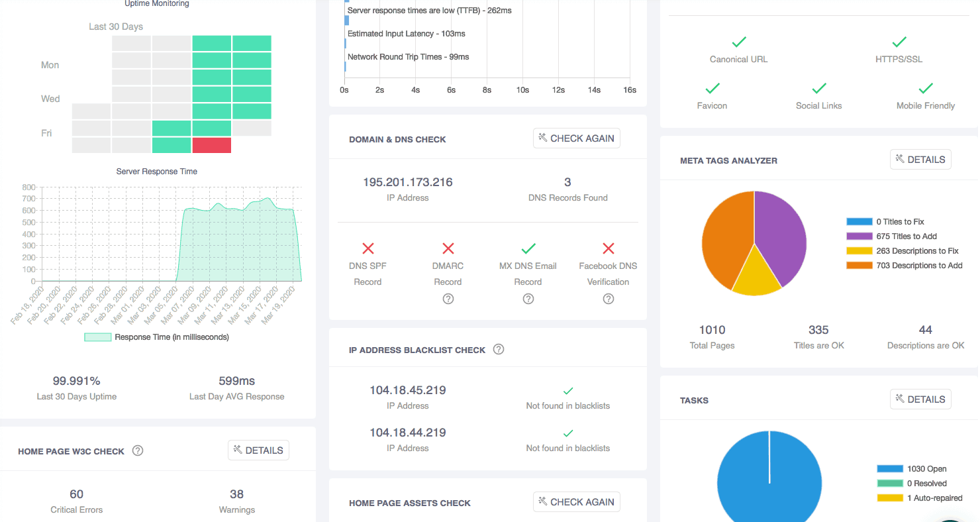Image resolution: width=980 pixels, height=522 pixels.
Task: Open Details for Meta Tags Analyzer
Action: tap(920, 160)
